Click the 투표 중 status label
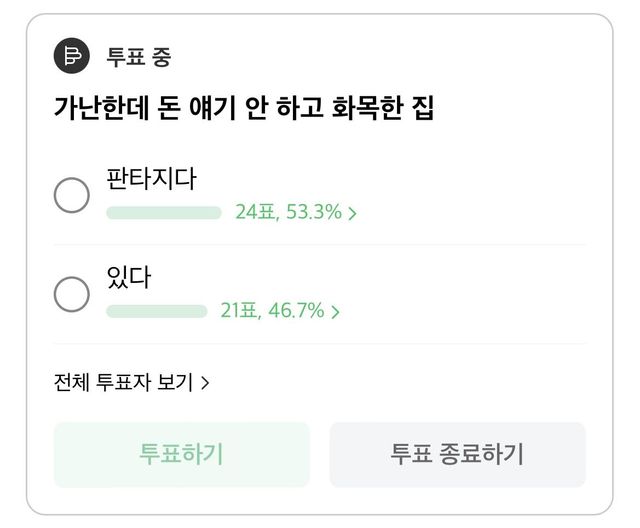The image size is (640, 528). point(139,57)
